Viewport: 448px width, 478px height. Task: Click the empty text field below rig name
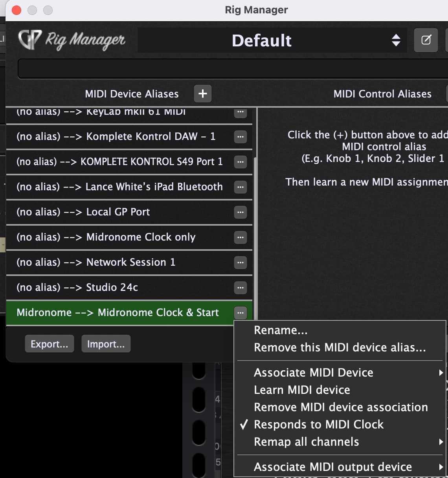click(x=233, y=69)
